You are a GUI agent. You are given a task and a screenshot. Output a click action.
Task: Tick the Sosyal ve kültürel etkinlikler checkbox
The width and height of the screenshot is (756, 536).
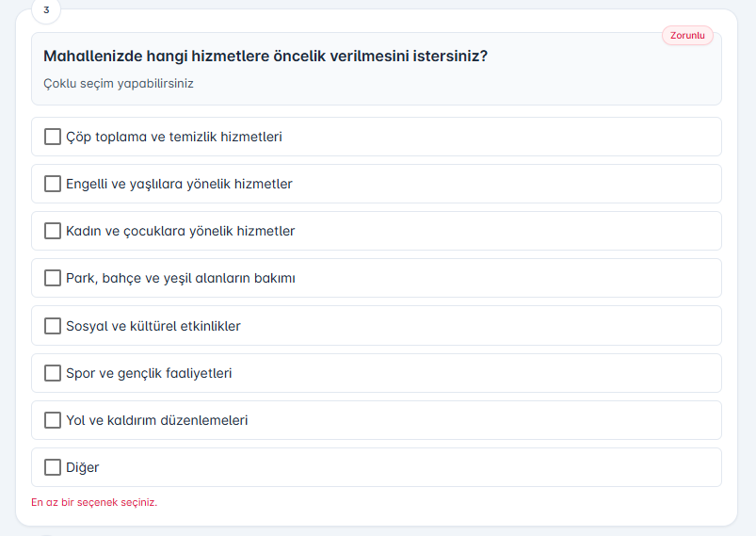pyautogui.click(x=53, y=326)
